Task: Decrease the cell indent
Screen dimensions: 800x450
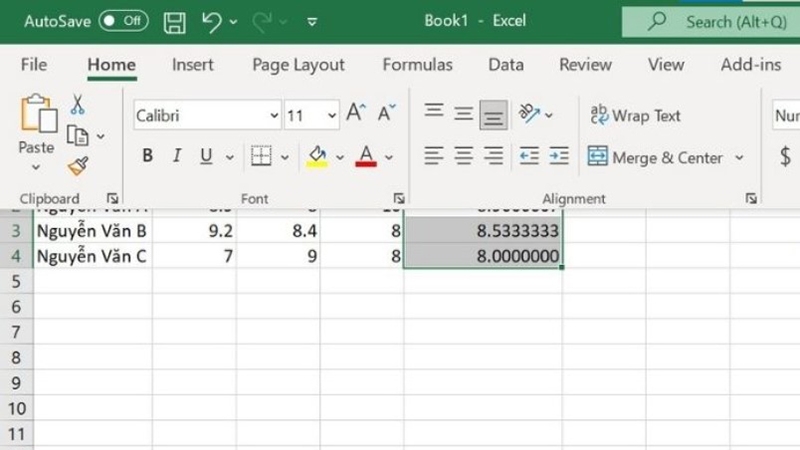Action: [529, 156]
